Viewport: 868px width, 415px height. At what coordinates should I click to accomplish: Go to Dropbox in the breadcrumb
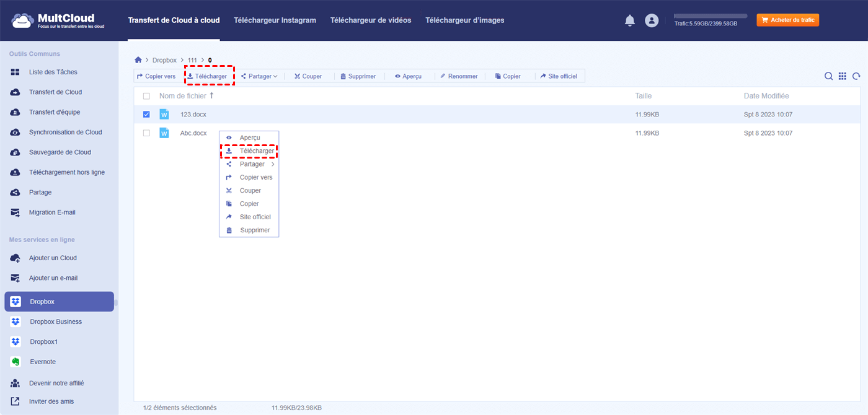point(164,60)
